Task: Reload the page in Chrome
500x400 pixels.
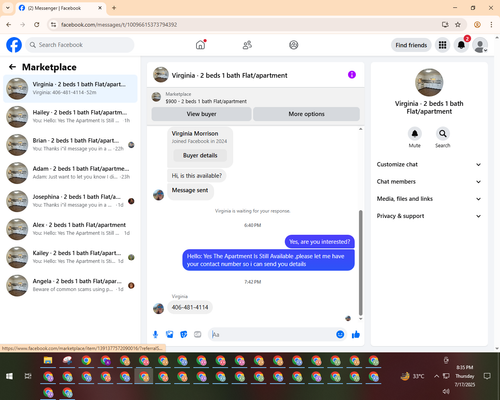Action: [x=37, y=24]
